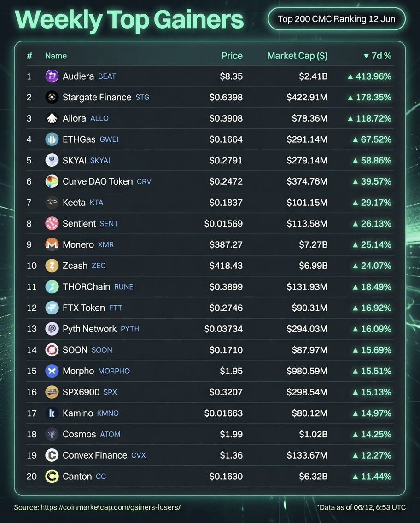
Task: Select the Monero name text
Action: click(78, 244)
